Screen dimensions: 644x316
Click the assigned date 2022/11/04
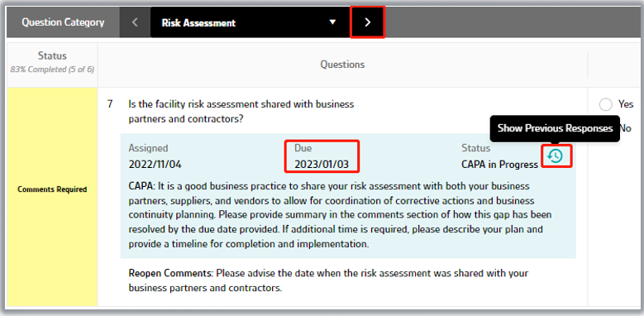pyautogui.click(x=155, y=165)
